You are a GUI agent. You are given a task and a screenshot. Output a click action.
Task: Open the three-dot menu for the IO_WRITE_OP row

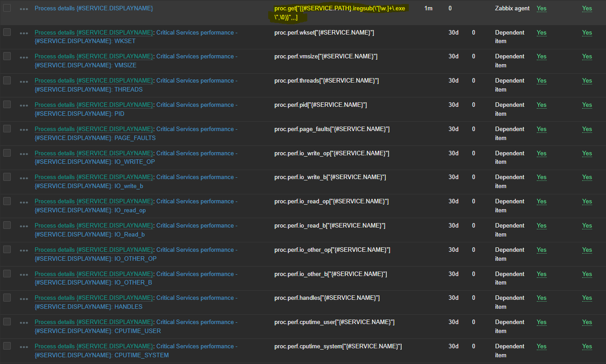click(24, 154)
